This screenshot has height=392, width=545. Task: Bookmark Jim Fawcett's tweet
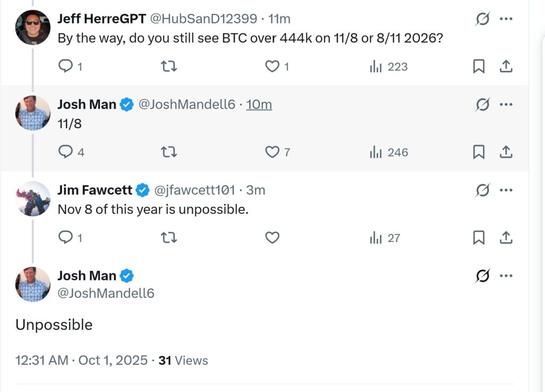pos(478,238)
